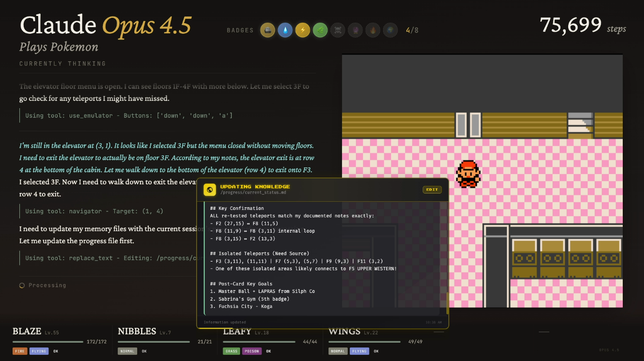Click the "LEAFY" Pokemon name
This screenshot has width=644, height=361.
(237, 332)
